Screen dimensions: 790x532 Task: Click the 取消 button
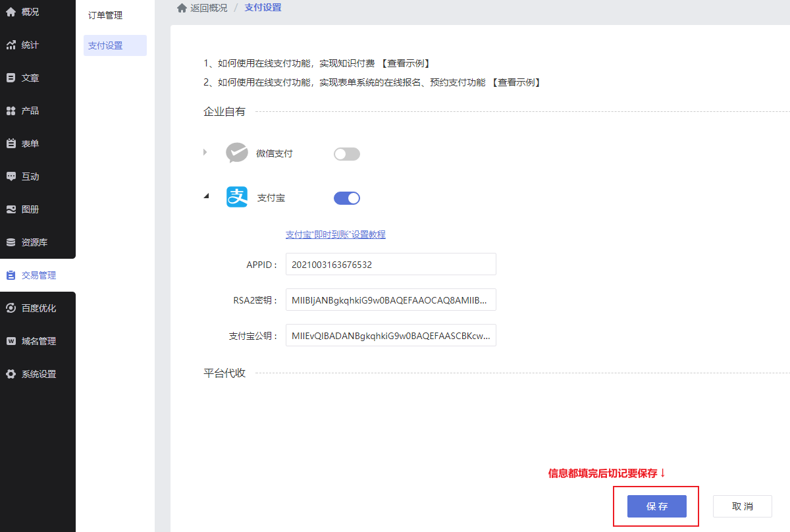[743, 506]
